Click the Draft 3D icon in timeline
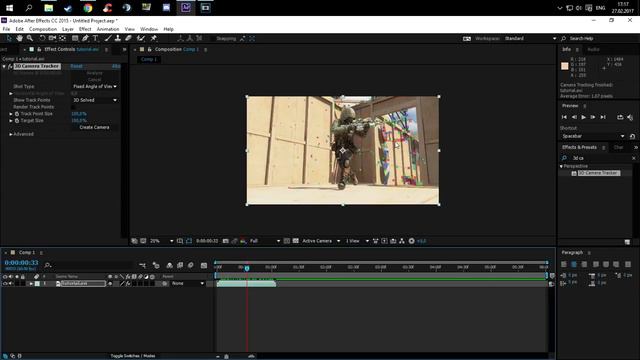Viewport: 640px width, 360px height. pos(156,265)
